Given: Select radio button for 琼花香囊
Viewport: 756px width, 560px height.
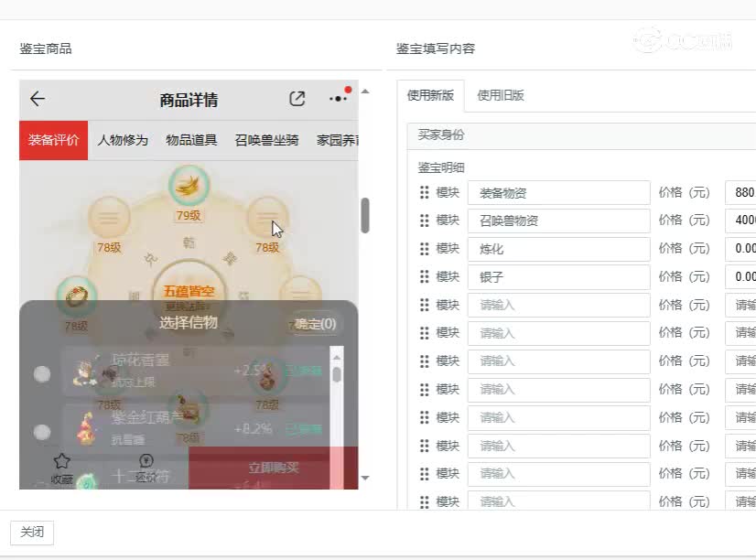Looking at the screenshot, I should pos(42,374).
